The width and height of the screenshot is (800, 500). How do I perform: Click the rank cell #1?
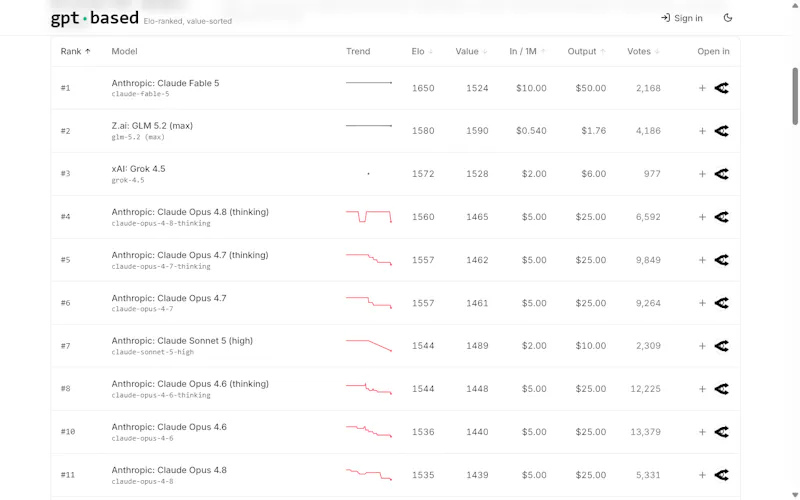coord(65,88)
